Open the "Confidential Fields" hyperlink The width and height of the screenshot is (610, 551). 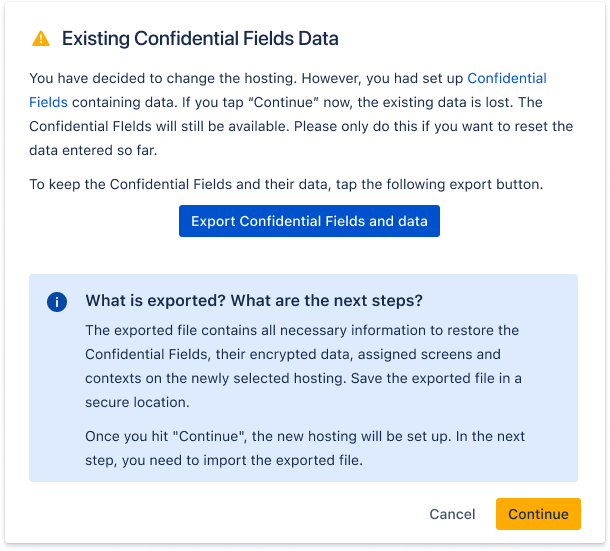[x=506, y=78]
